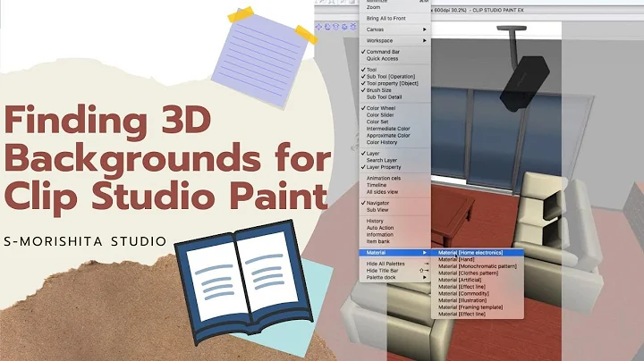Select Material [Monochromatic pattern] entry

[x=478, y=266]
